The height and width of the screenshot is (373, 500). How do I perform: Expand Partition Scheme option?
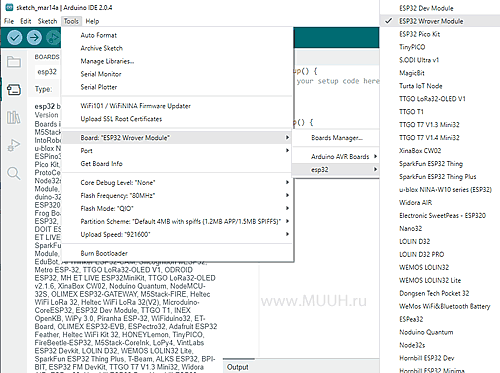point(177,221)
